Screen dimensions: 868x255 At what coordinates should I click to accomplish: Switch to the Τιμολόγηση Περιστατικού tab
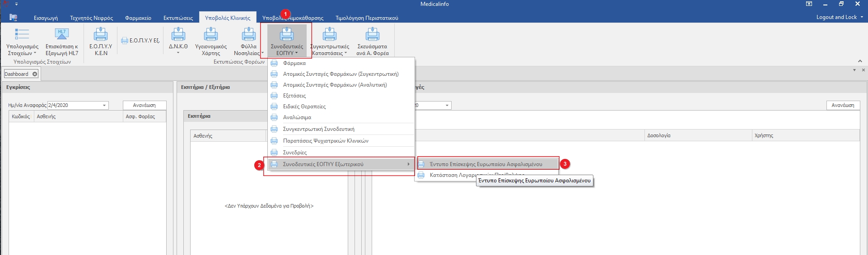click(x=366, y=18)
